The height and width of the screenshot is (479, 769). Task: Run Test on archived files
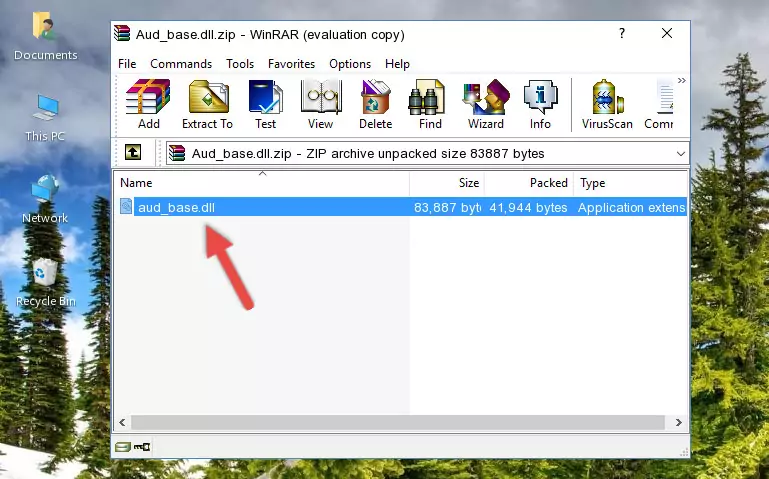point(265,104)
